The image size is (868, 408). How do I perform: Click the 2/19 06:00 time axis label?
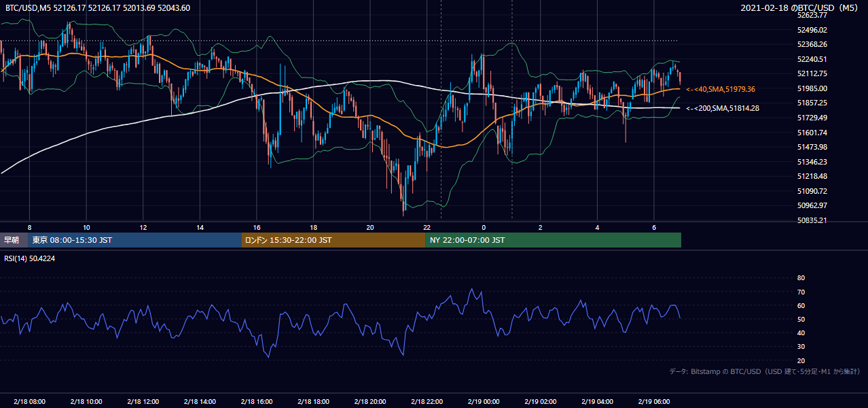[653, 402]
